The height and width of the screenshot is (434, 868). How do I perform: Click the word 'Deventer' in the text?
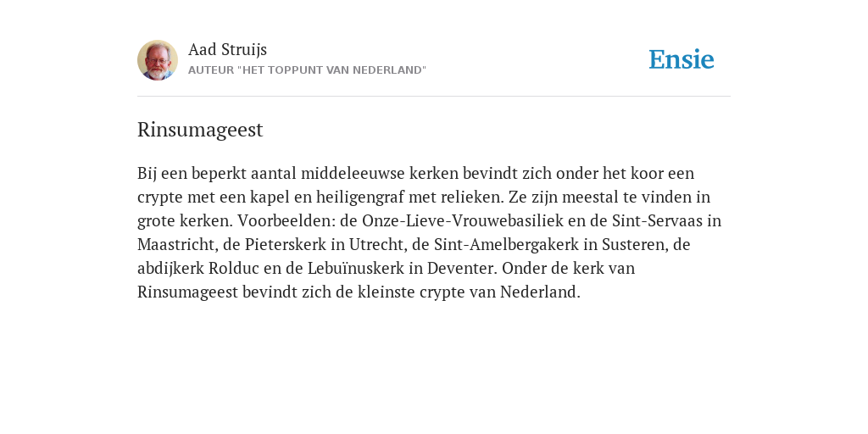tap(461, 268)
